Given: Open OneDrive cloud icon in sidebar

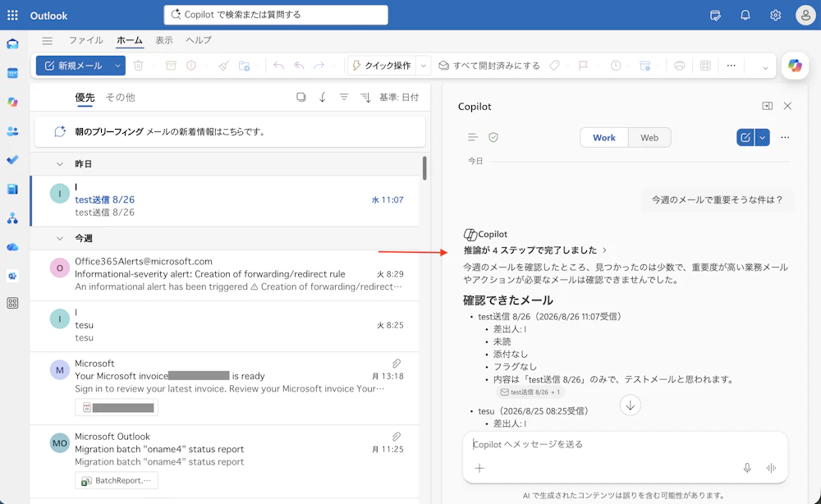Looking at the screenshot, I should coord(12,246).
